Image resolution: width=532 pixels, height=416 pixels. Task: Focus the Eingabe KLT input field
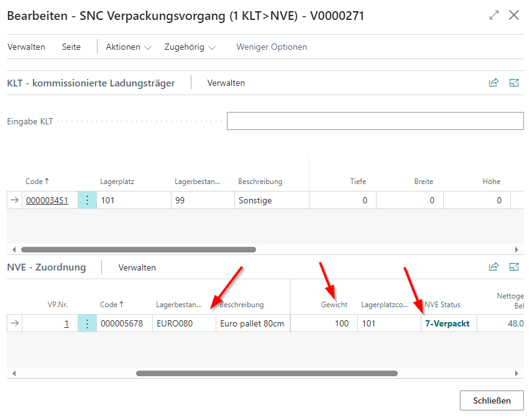coord(375,121)
